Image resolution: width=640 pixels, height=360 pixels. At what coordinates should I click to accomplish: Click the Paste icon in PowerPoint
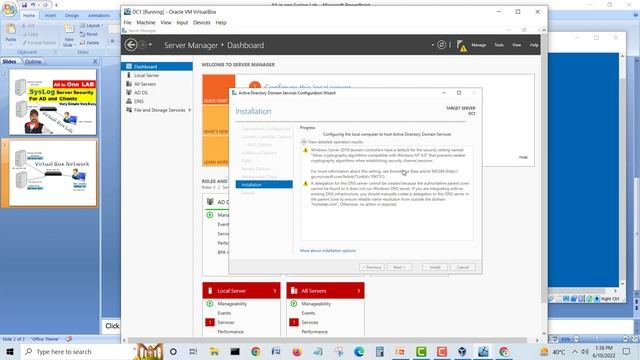11,29
